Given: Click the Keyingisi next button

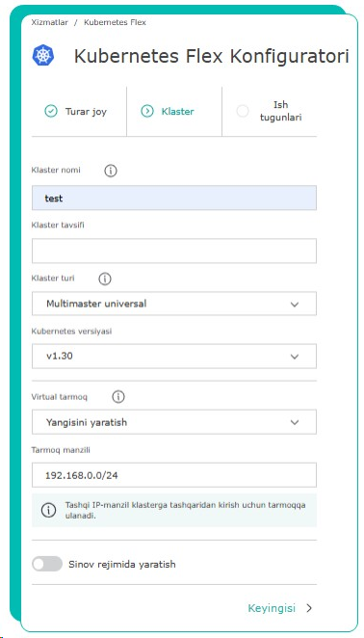Looking at the screenshot, I should point(280,608).
